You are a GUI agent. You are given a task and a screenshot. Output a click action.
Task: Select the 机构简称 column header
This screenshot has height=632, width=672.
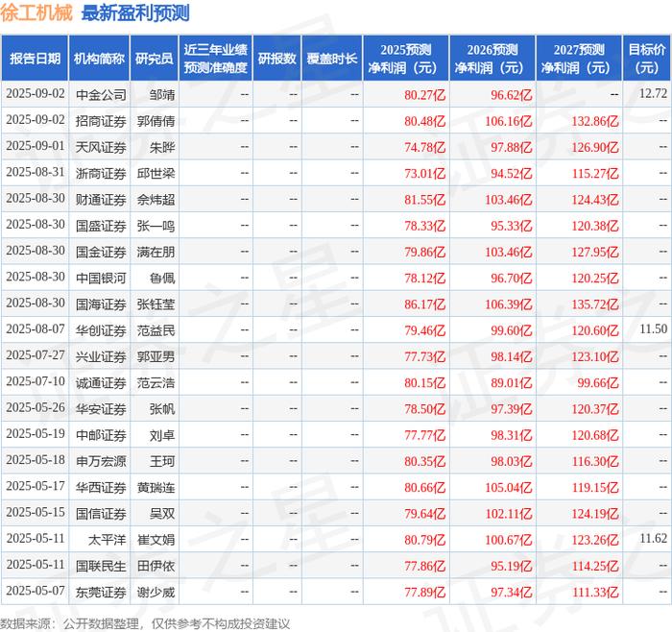coord(99,59)
